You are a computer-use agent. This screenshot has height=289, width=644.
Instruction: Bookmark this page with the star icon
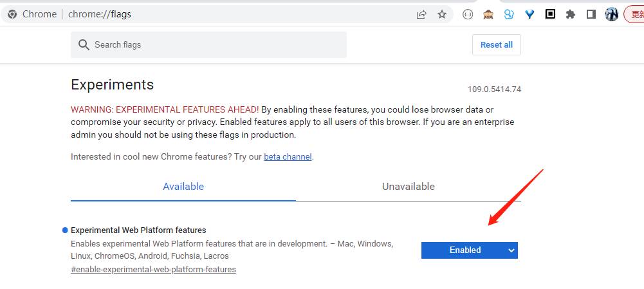pos(442,14)
